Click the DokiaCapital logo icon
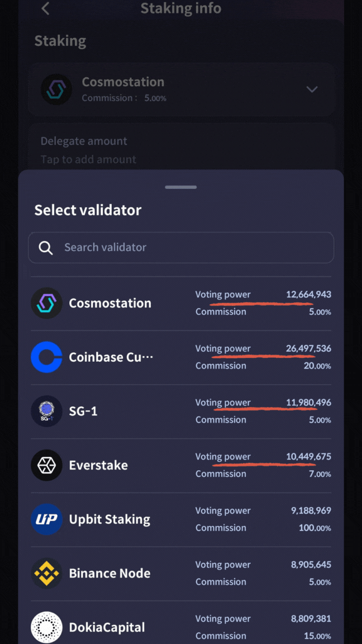This screenshot has width=362, height=644. click(46, 627)
